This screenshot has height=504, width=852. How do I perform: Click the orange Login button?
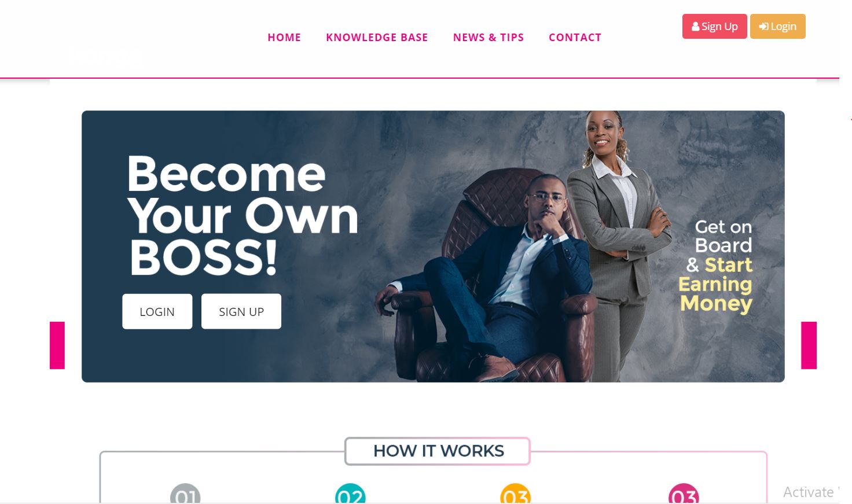(778, 27)
